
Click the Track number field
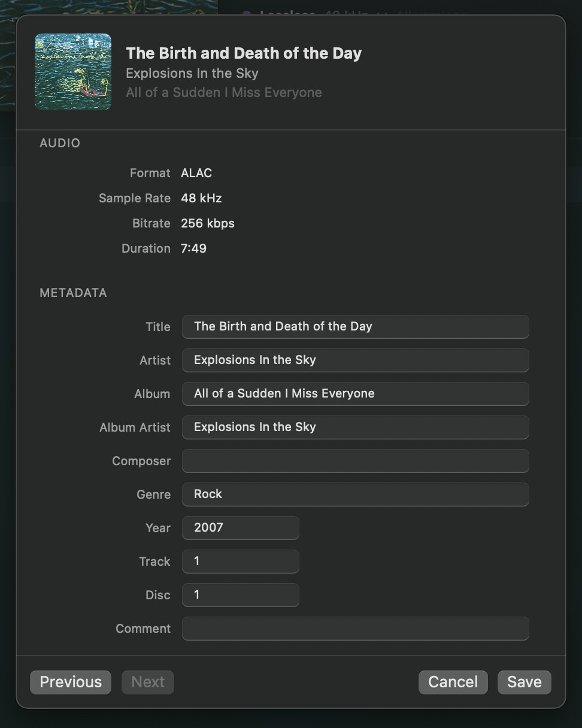click(x=241, y=562)
